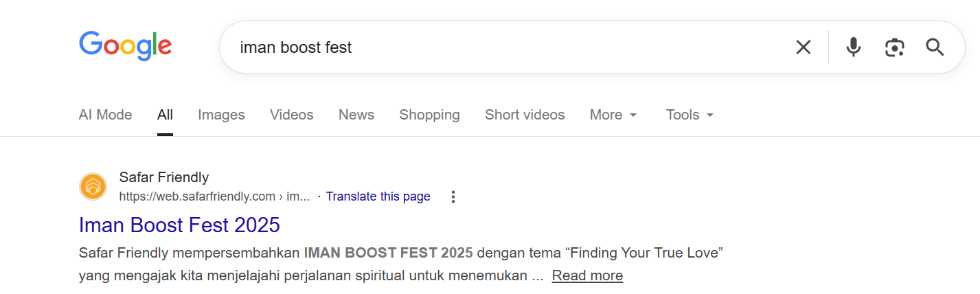Switch to Shopping results

click(429, 115)
